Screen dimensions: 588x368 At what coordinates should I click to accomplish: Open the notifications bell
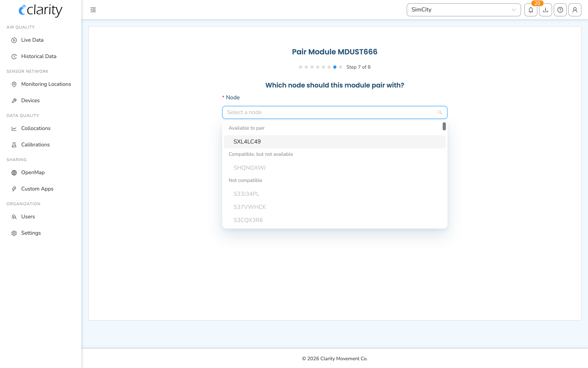[x=531, y=10]
